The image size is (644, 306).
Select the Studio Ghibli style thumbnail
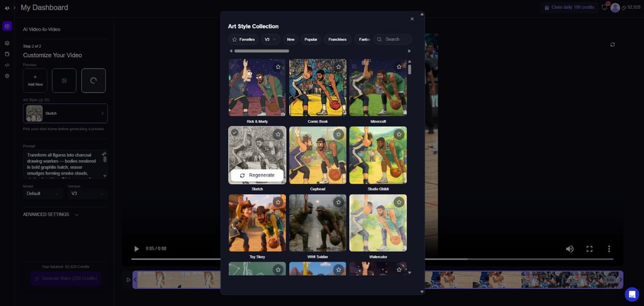coord(378,155)
